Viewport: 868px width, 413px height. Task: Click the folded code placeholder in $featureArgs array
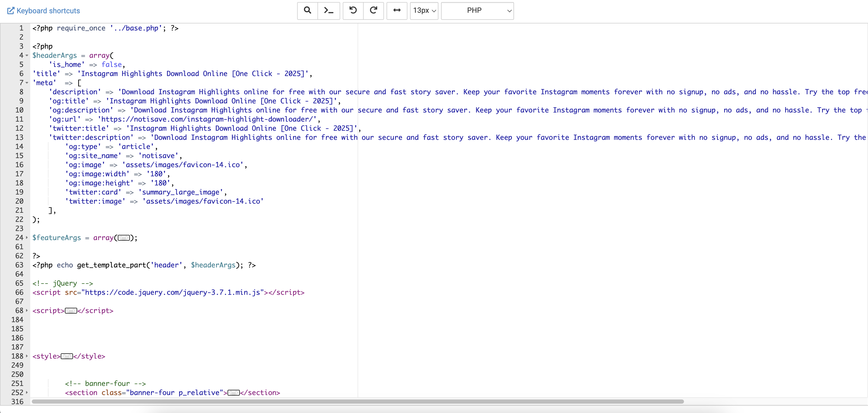tap(124, 238)
